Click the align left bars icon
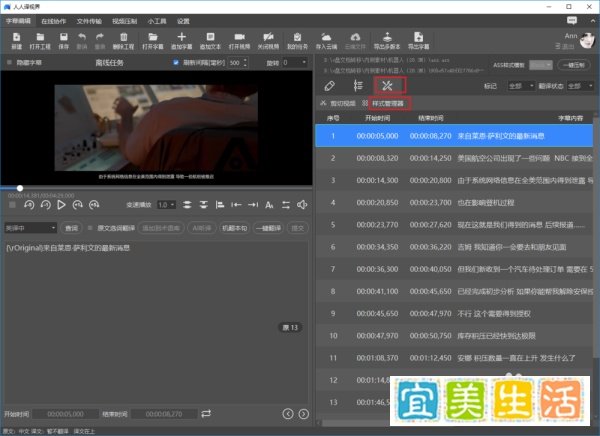Image resolution: width=600 pixels, height=436 pixels. (220, 205)
